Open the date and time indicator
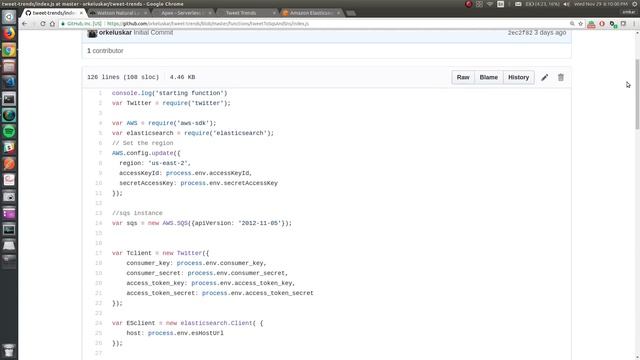Image resolution: width=640 pixels, height=360 pixels. 601,4
